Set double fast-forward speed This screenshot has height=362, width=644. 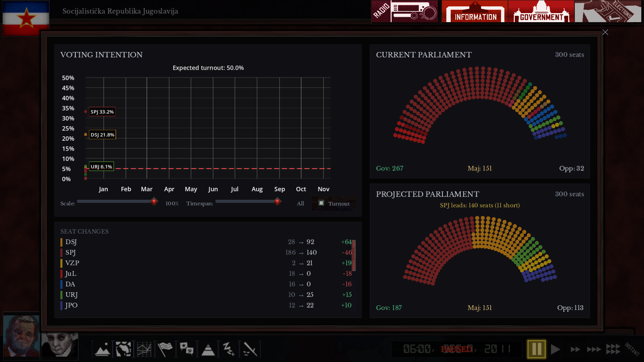coord(575,349)
